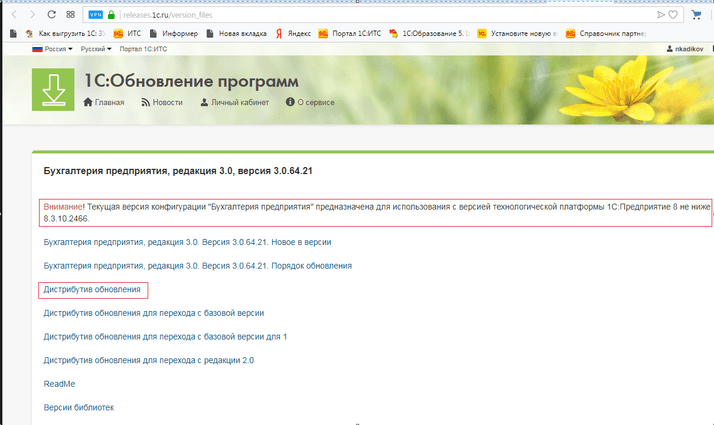The height and width of the screenshot is (425, 714).
Task: Go forward with the browser forward arrow
Action: (32, 15)
